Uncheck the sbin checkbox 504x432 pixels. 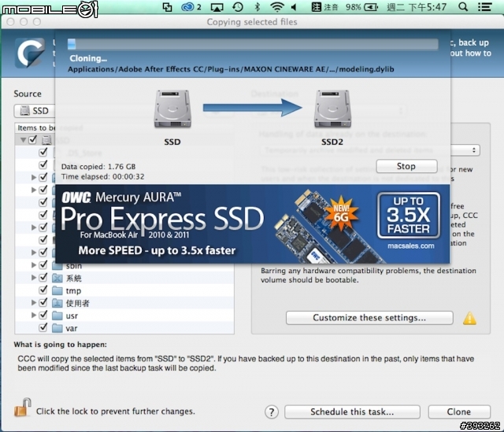43,265
